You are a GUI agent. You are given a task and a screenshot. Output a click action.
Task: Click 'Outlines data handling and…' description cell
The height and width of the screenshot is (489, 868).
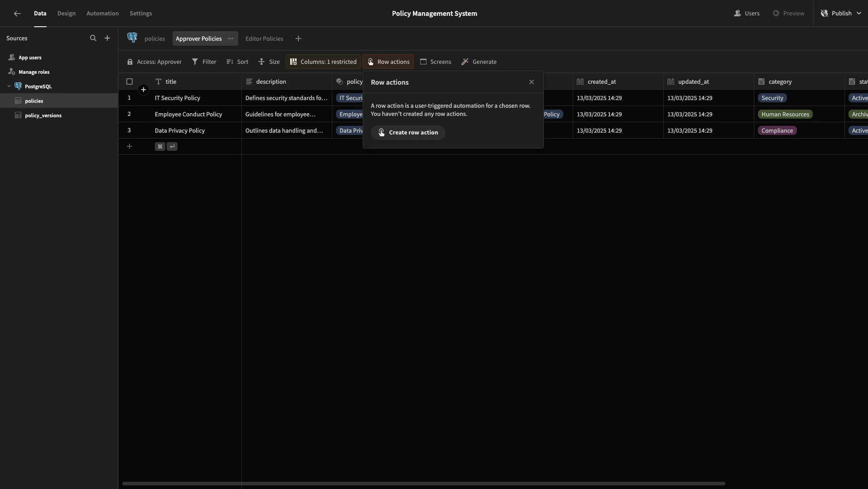[287, 130]
